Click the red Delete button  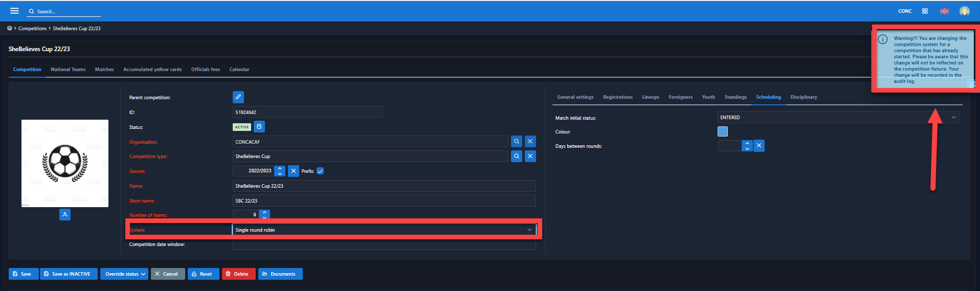coord(238,274)
